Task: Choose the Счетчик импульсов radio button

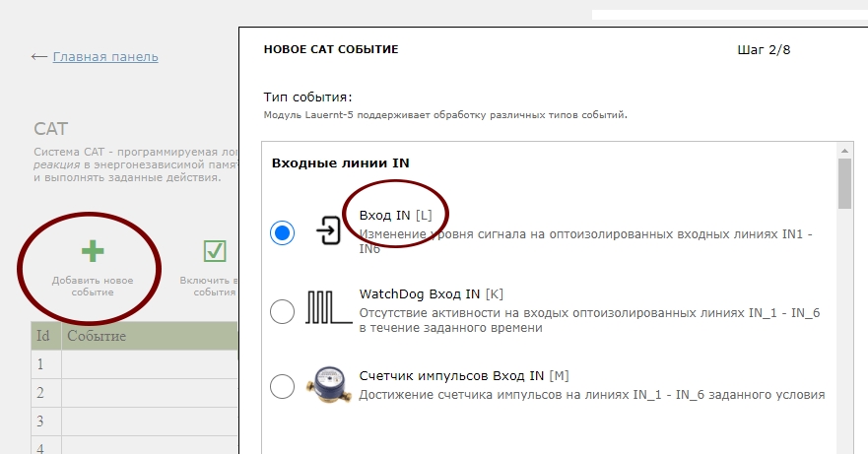Action: (282, 386)
